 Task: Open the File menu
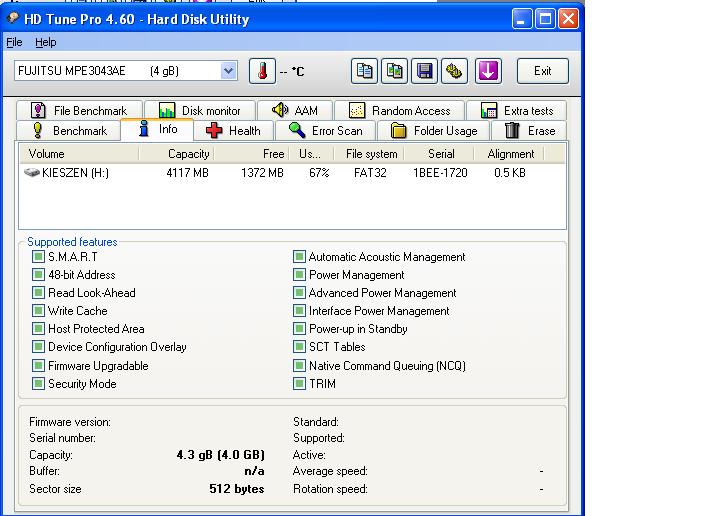coord(14,42)
